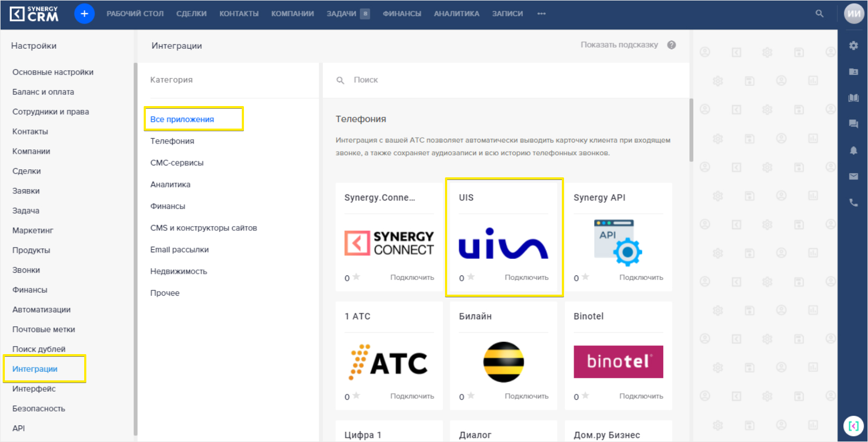Open Основные настройки in settings

(x=53, y=72)
